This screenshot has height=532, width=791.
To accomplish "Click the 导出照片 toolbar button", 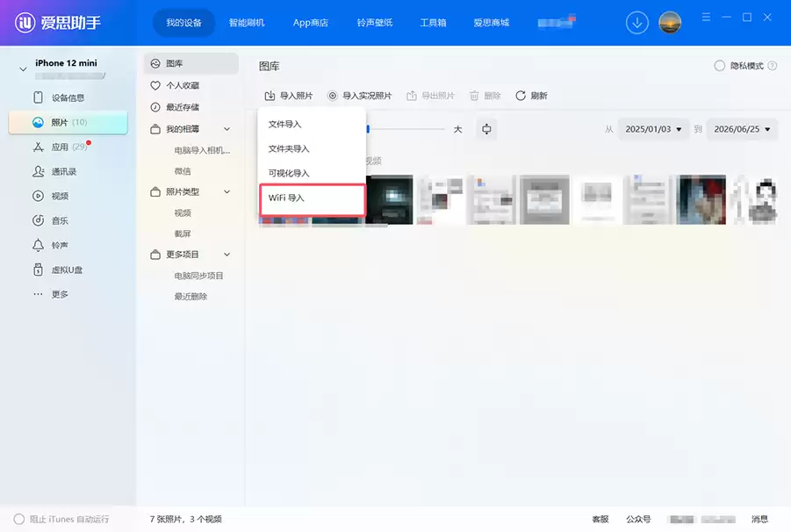I will click(x=430, y=96).
